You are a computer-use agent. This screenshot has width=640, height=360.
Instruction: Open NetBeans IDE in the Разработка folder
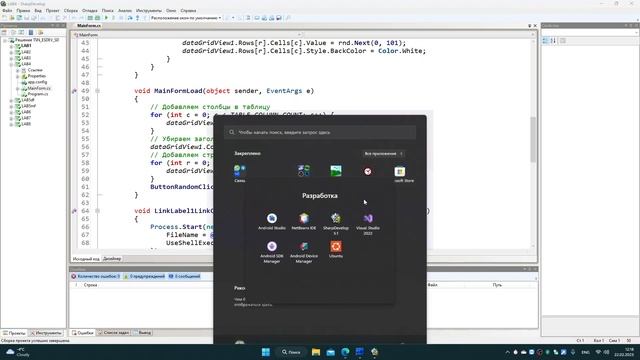[304, 222]
